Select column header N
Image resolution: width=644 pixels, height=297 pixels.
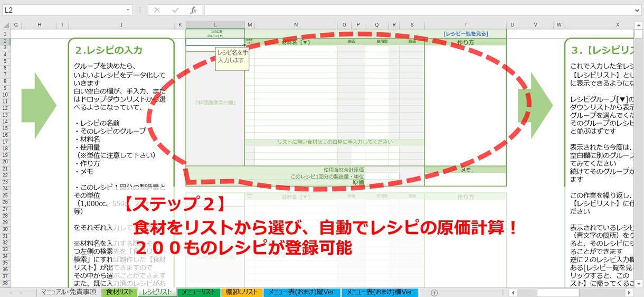click(x=296, y=25)
